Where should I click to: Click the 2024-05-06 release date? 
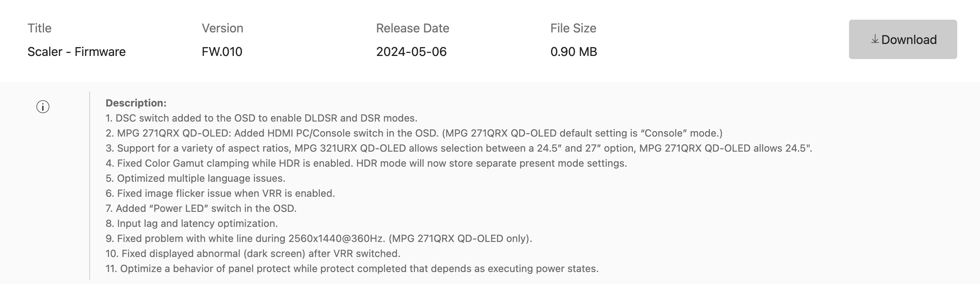412,52
